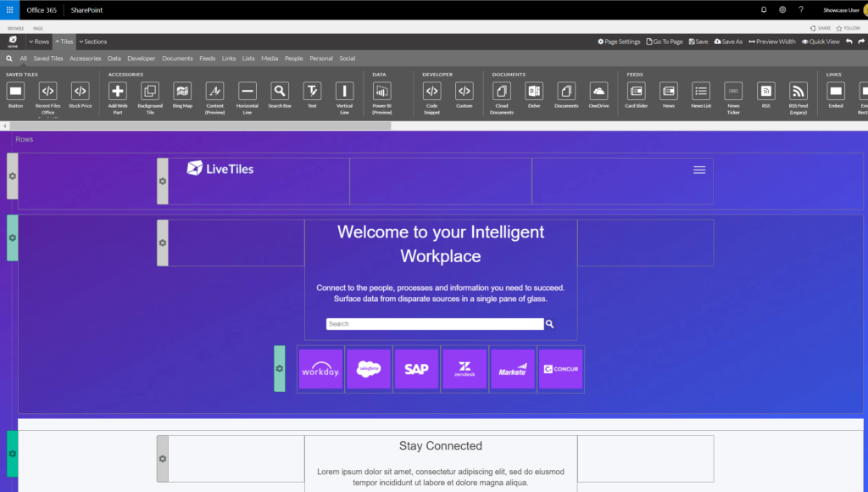Filter tiles by Saved Tiles
868x492 pixels.
(x=48, y=59)
